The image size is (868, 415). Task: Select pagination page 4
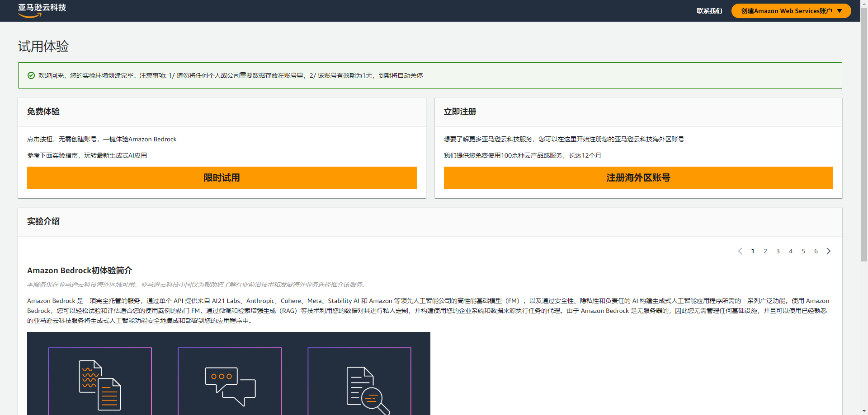(x=791, y=251)
